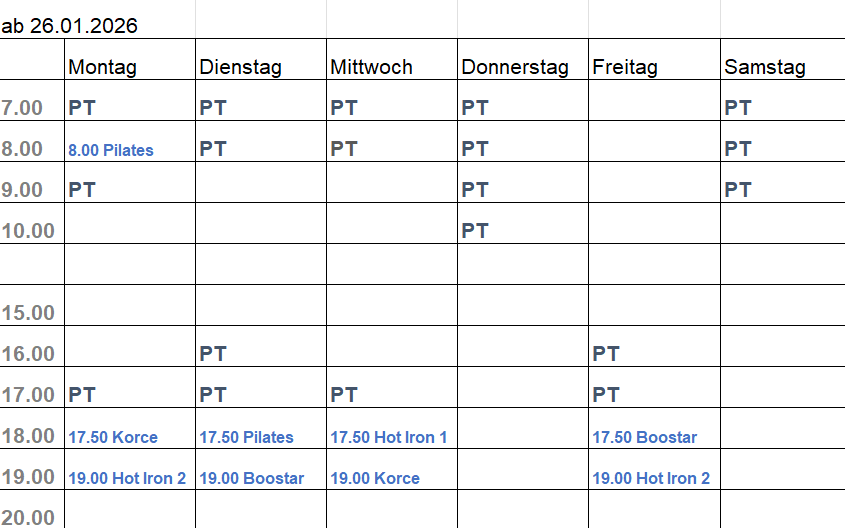Select the 15.00 time row label
The width and height of the screenshot is (845, 528).
point(28,313)
